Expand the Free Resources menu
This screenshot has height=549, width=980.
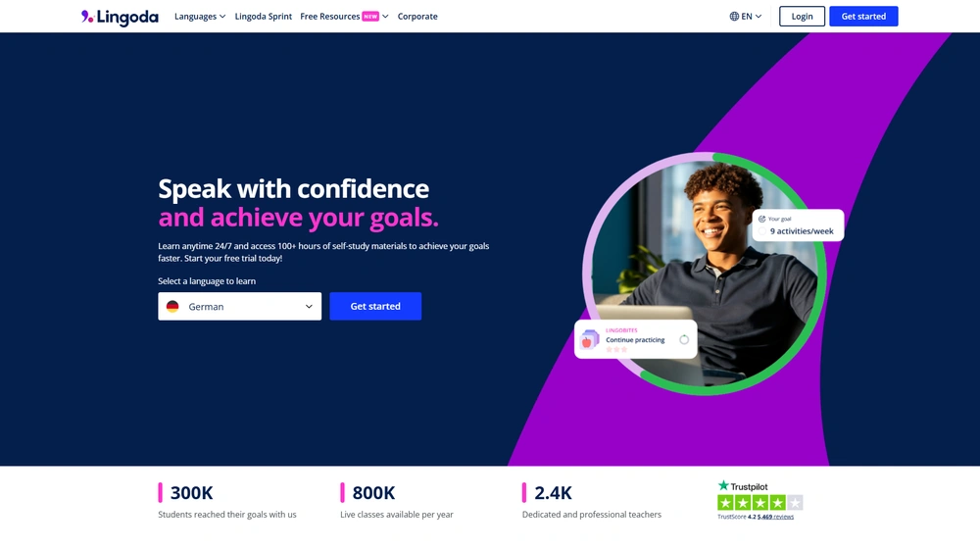(344, 17)
